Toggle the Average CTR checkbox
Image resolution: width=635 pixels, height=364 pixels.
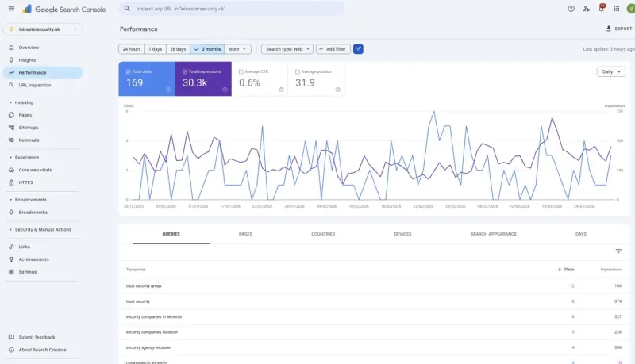[x=241, y=71]
